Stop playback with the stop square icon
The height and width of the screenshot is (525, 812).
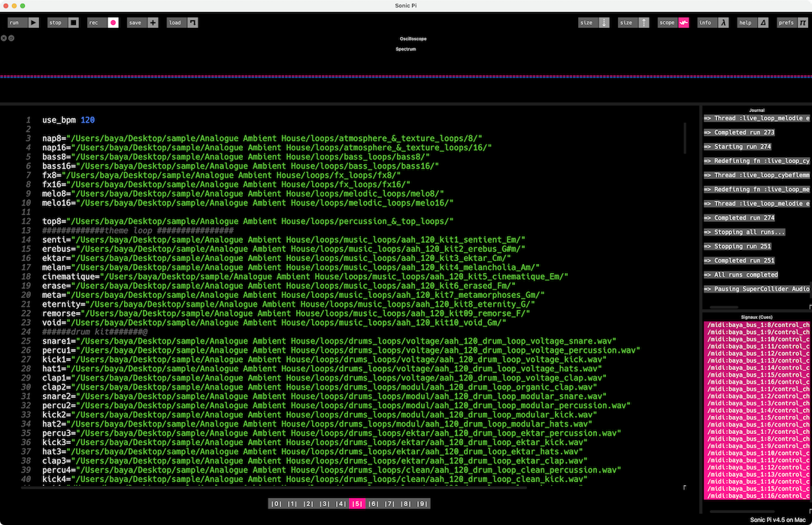(73, 23)
